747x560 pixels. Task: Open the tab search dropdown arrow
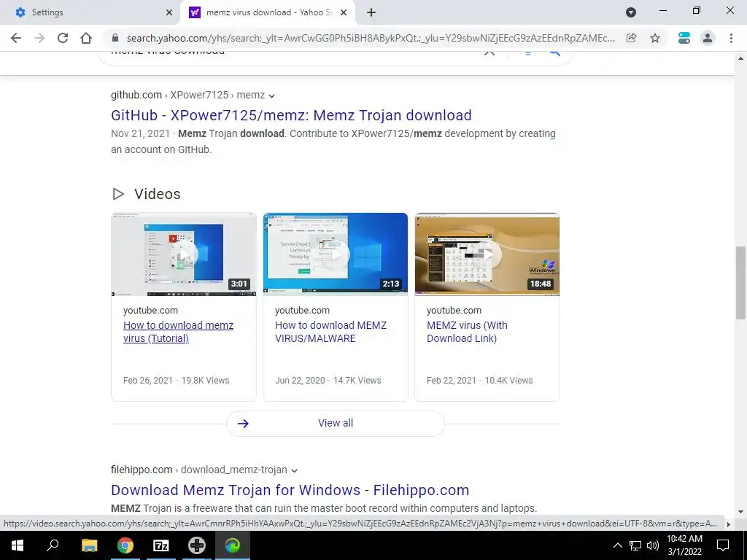631,12
